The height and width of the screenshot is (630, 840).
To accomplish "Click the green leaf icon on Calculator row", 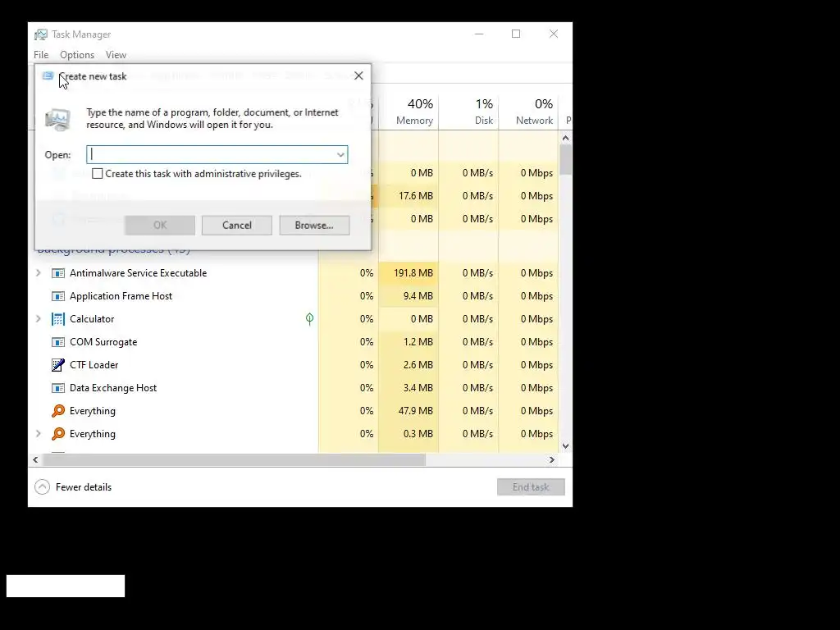I will pyautogui.click(x=309, y=319).
